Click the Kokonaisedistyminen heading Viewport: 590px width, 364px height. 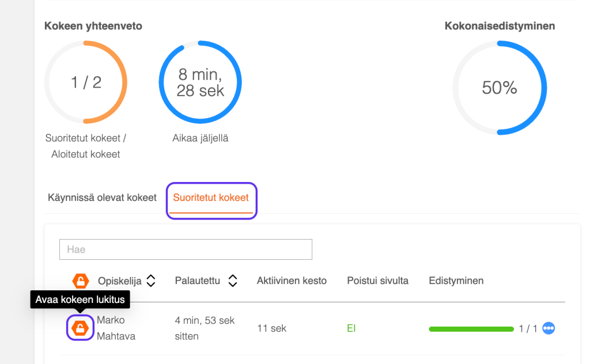500,26
